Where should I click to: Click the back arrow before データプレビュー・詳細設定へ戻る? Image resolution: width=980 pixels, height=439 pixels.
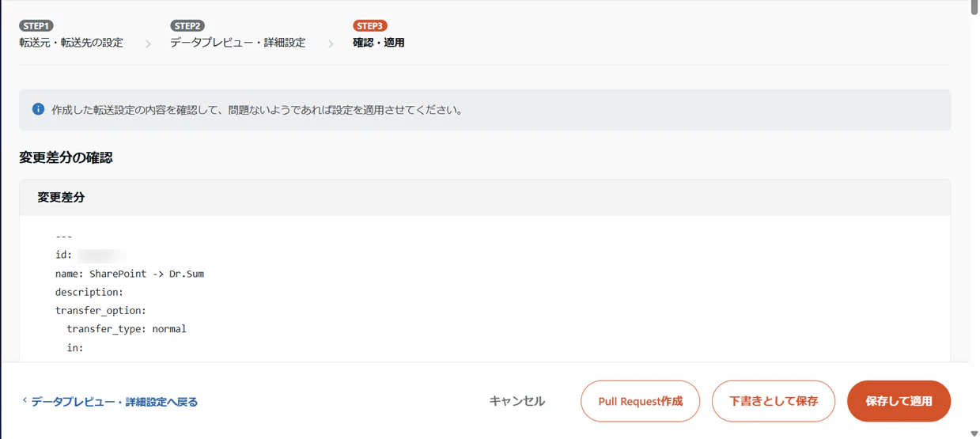(x=25, y=401)
